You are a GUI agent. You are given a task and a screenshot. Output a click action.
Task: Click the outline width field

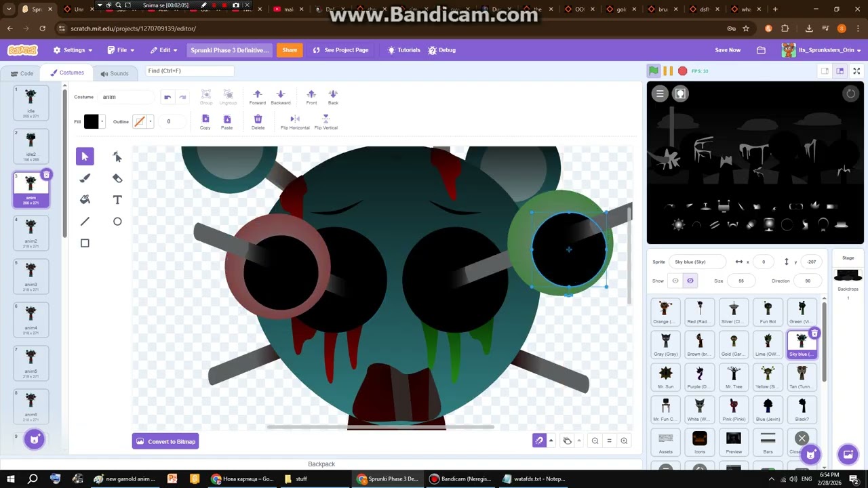(172, 121)
